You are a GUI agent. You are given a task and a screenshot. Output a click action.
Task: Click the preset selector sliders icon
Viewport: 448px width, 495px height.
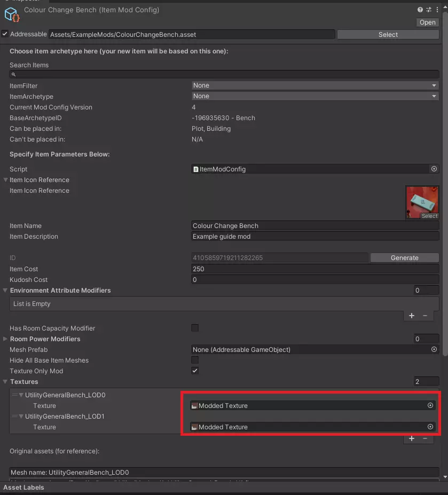click(428, 10)
